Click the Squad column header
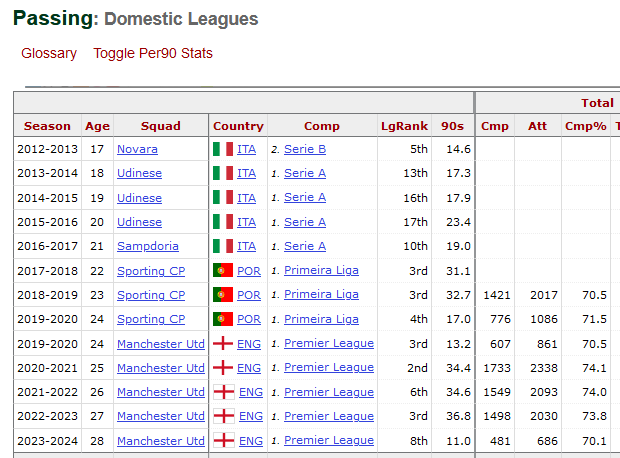Screen dimensions: 620x458 [x=161, y=126]
